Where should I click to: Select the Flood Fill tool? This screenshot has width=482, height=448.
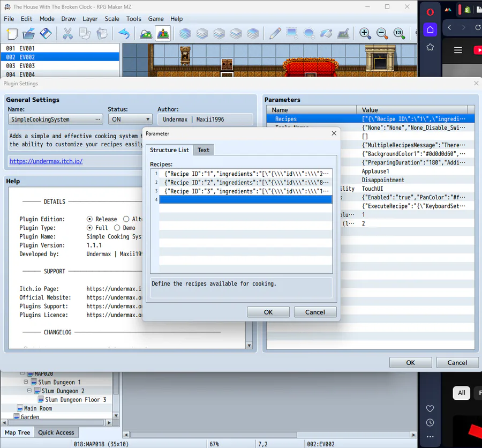tap(326, 33)
